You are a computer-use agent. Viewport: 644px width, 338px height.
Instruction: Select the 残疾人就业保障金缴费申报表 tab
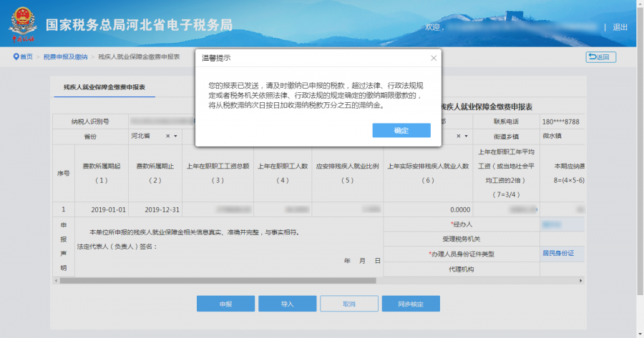(104, 86)
